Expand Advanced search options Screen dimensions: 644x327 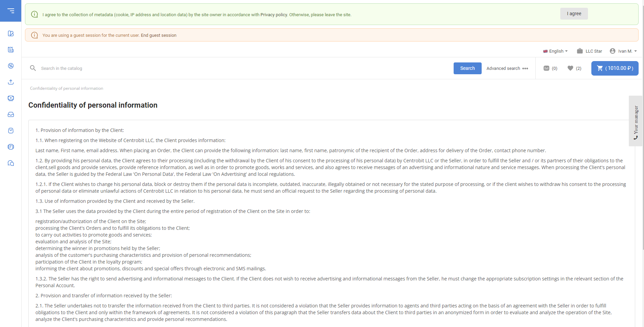click(x=507, y=68)
